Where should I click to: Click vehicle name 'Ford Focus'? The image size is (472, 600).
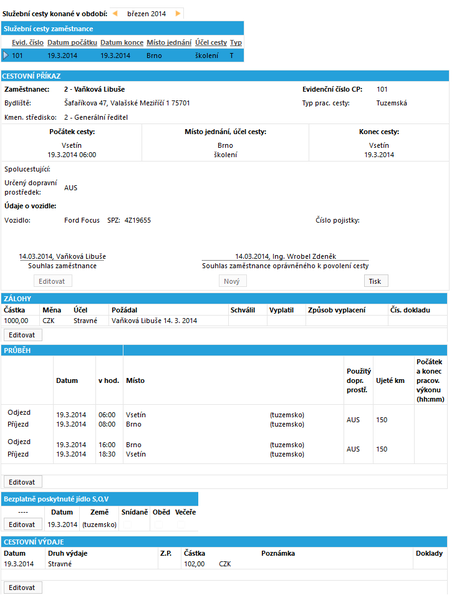click(x=82, y=220)
